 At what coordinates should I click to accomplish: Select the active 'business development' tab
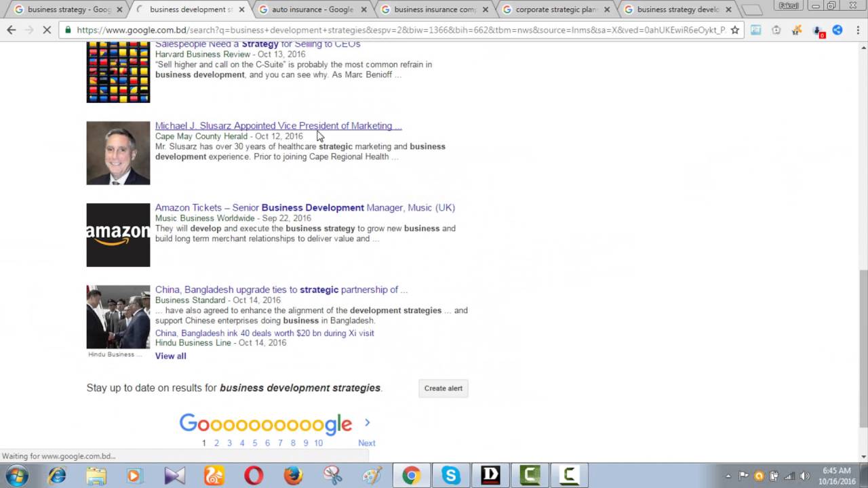point(191,9)
